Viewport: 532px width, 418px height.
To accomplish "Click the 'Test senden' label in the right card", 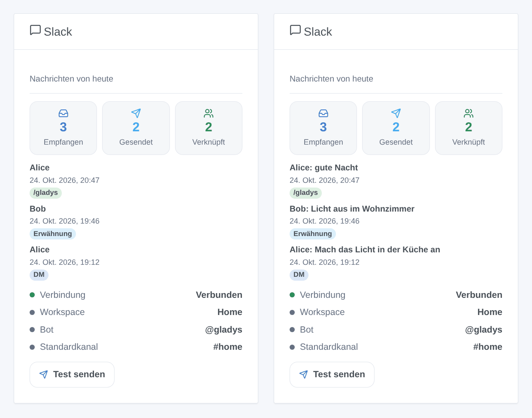I will 339,374.
